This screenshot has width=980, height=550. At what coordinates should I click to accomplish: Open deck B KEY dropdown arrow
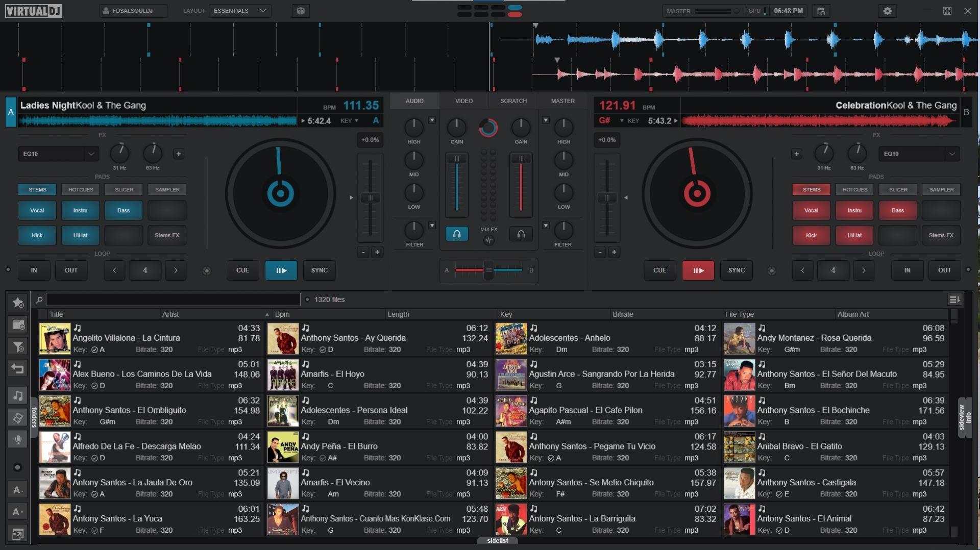click(622, 121)
